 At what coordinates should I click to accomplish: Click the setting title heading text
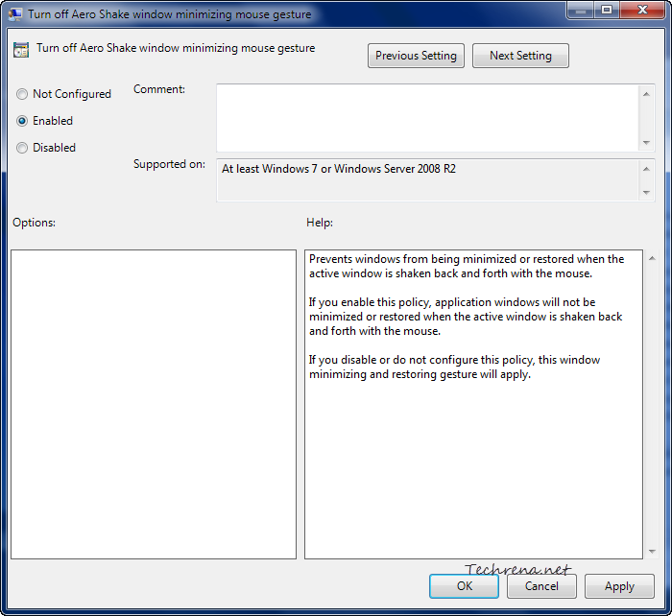pyautogui.click(x=176, y=48)
